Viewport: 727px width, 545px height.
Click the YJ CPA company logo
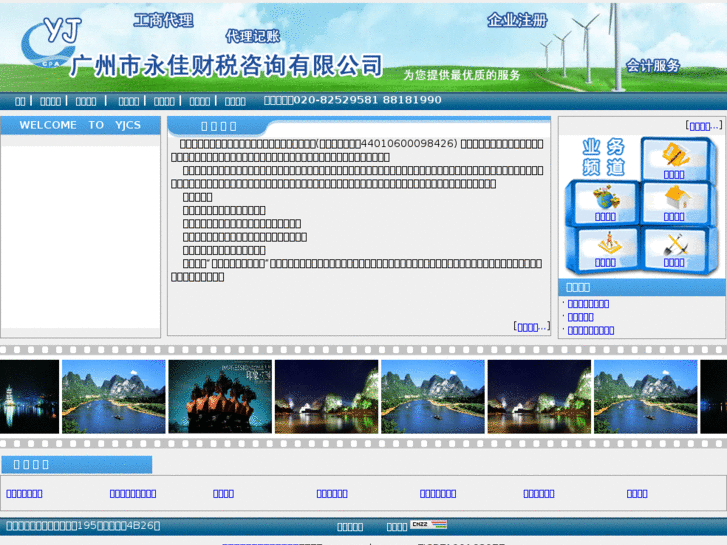pyautogui.click(x=51, y=42)
